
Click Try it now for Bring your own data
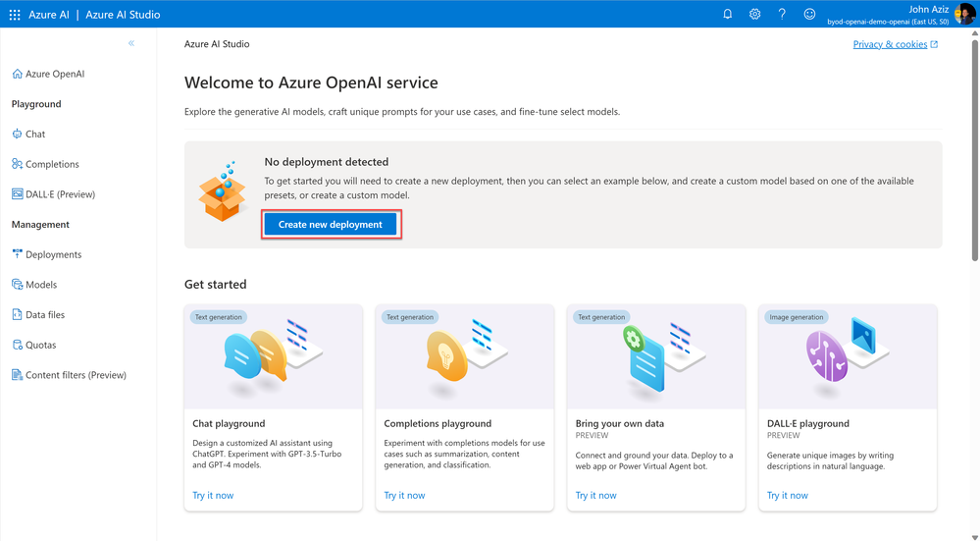pyautogui.click(x=595, y=495)
